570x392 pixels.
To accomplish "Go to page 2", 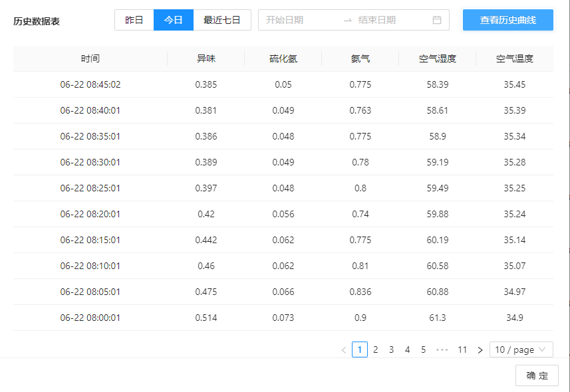I will [x=376, y=350].
